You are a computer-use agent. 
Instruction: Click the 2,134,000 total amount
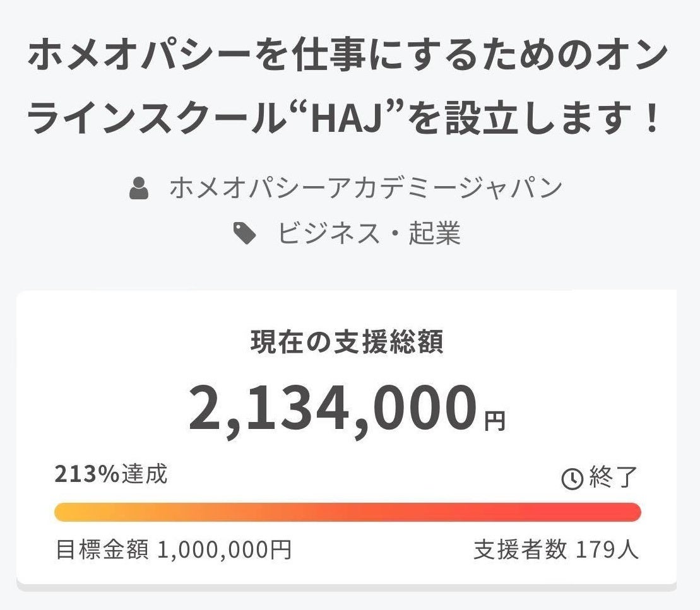click(333, 409)
